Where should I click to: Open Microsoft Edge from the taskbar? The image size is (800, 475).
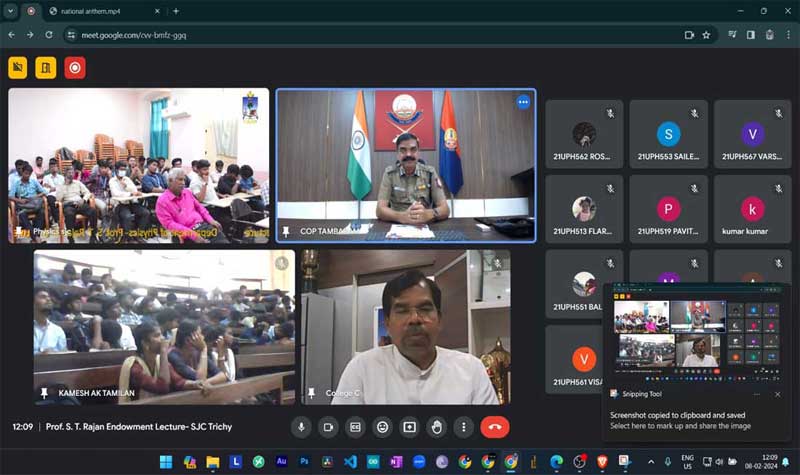556,462
